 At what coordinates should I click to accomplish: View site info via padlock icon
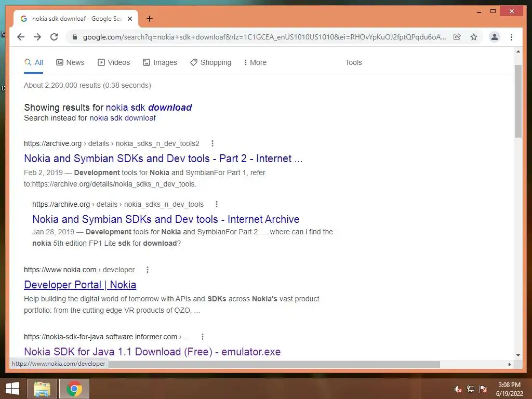[x=75, y=37]
